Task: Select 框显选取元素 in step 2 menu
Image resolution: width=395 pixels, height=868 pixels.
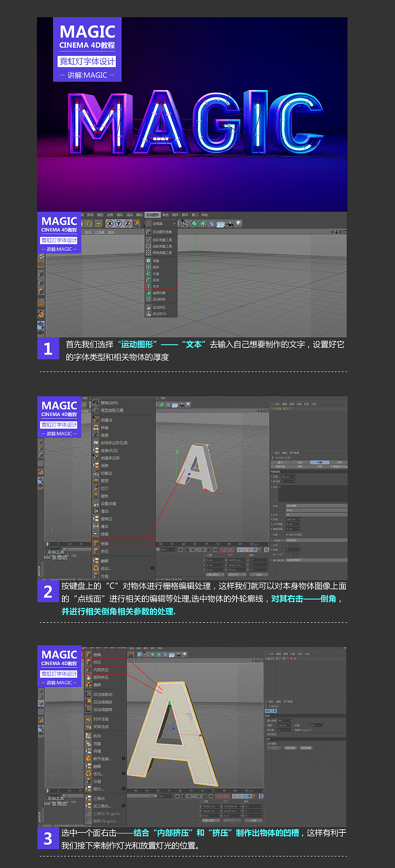Action: click(x=123, y=410)
